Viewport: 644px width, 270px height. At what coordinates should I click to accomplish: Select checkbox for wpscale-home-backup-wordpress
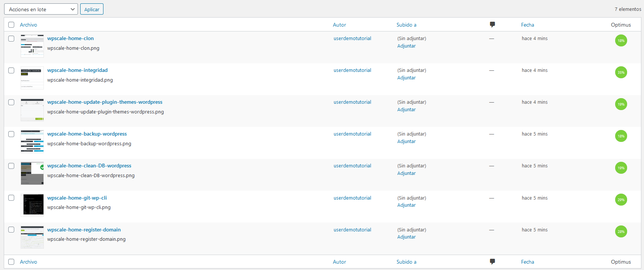pos(11,134)
